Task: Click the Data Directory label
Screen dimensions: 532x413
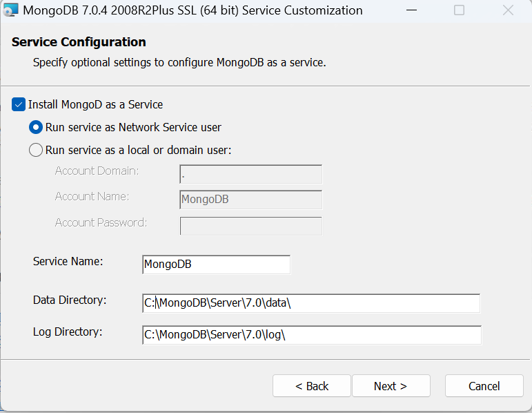Action: (x=70, y=300)
